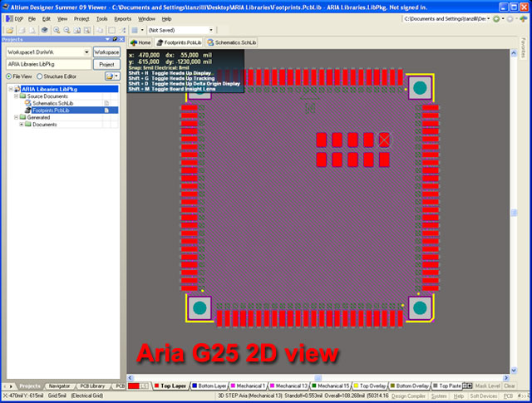
Task: Click document icon beside Footprints.PcbLib row
Action: tap(106, 111)
